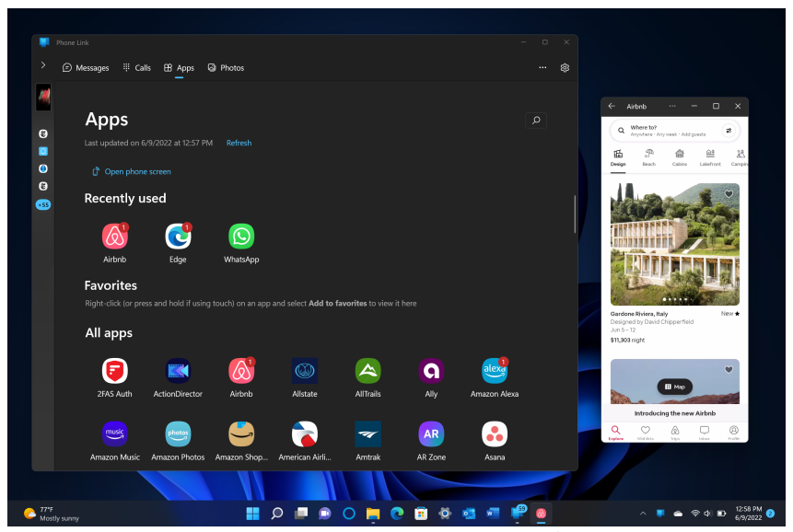Open File Explorer from taskbar
This screenshot has width=793, height=532.
click(373, 514)
